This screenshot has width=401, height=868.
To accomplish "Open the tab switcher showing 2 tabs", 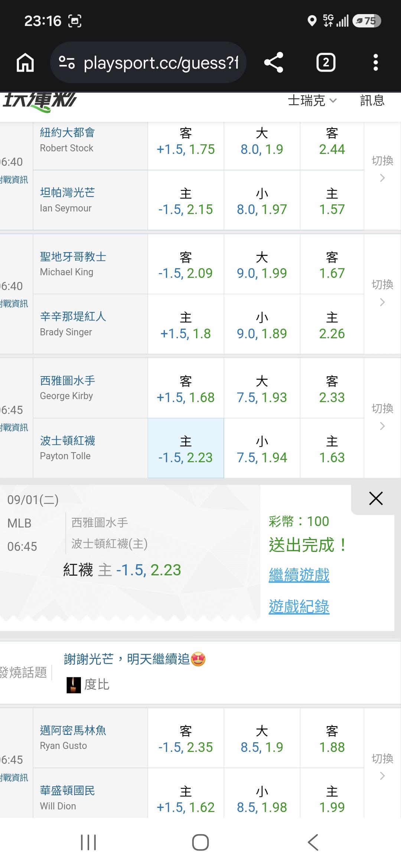I will point(326,62).
